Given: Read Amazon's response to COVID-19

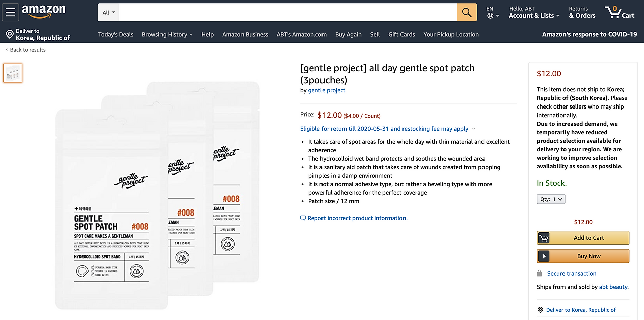Looking at the screenshot, I should pos(590,34).
